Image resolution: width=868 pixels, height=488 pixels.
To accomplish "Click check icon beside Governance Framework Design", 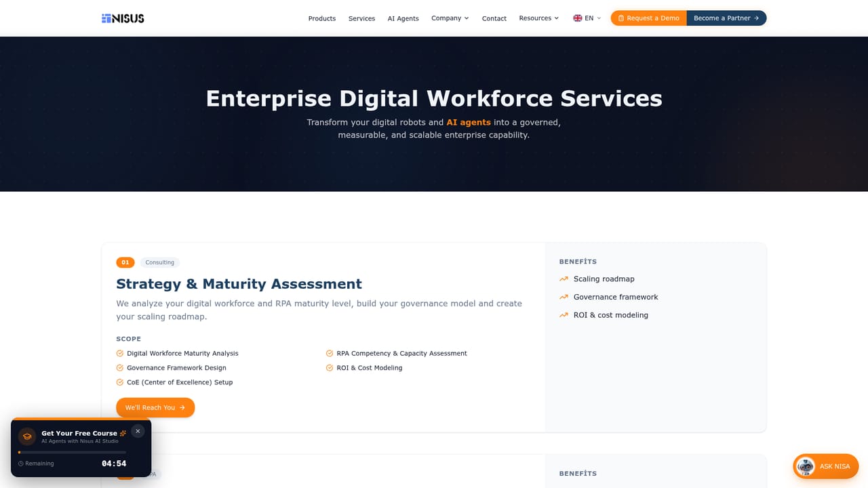I will coord(120,368).
